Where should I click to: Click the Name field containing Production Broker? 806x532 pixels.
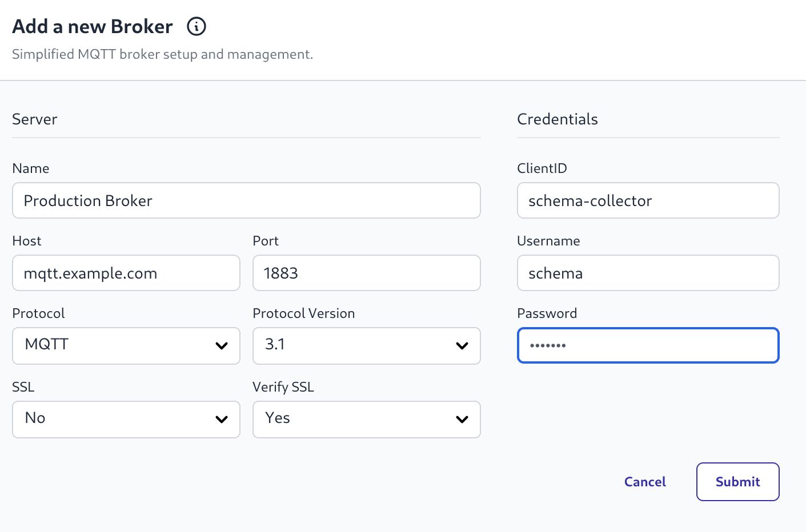click(246, 200)
